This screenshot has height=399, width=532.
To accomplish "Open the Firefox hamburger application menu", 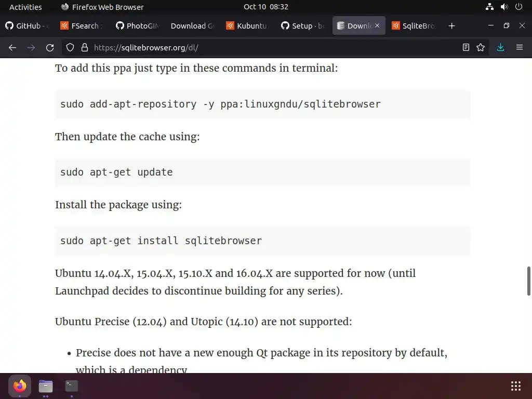I will tap(519, 47).
